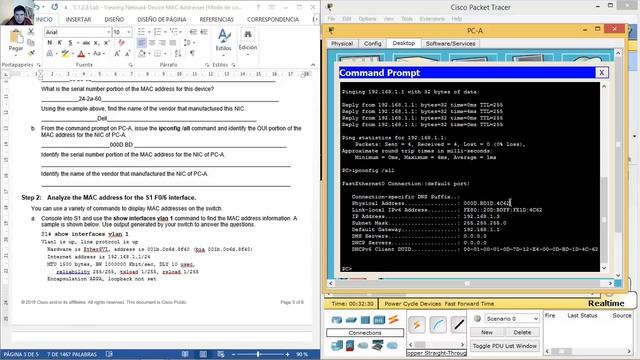
Task: Click the sort A-Z icon
Action: coord(178,53)
